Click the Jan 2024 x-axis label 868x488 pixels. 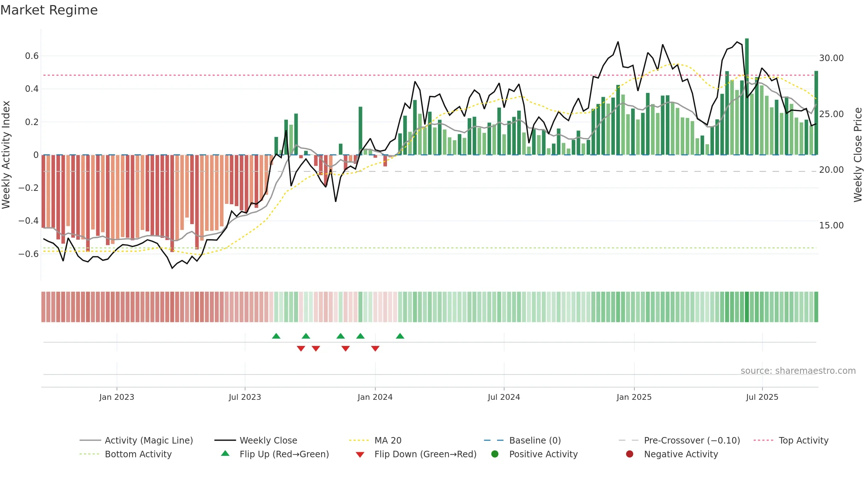click(375, 397)
